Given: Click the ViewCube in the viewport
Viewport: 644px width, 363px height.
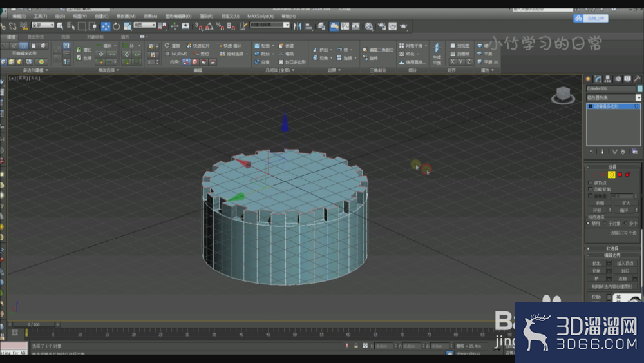Looking at the screenshot, I should pyautogui.click(x=563, y=95).
